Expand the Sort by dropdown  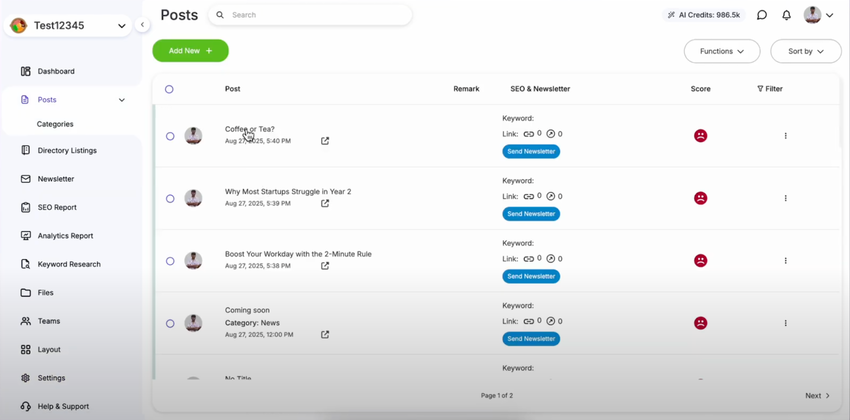(805, 51)
